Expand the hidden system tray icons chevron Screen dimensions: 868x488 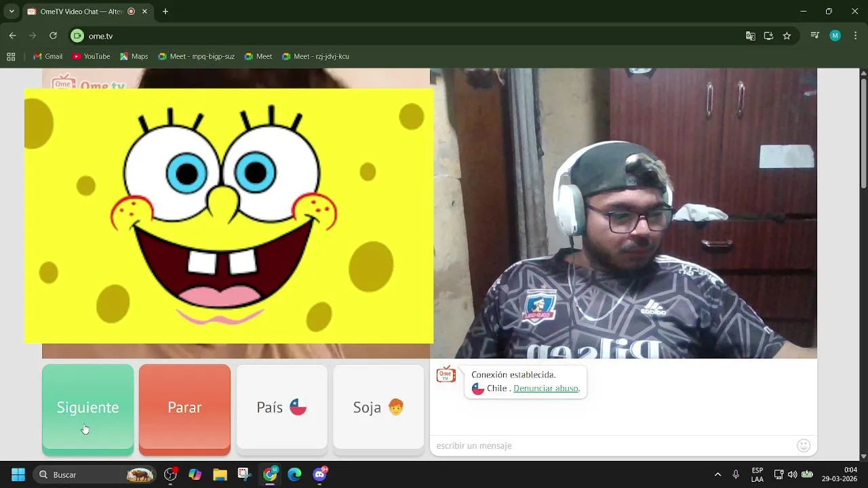pos(717,474)
